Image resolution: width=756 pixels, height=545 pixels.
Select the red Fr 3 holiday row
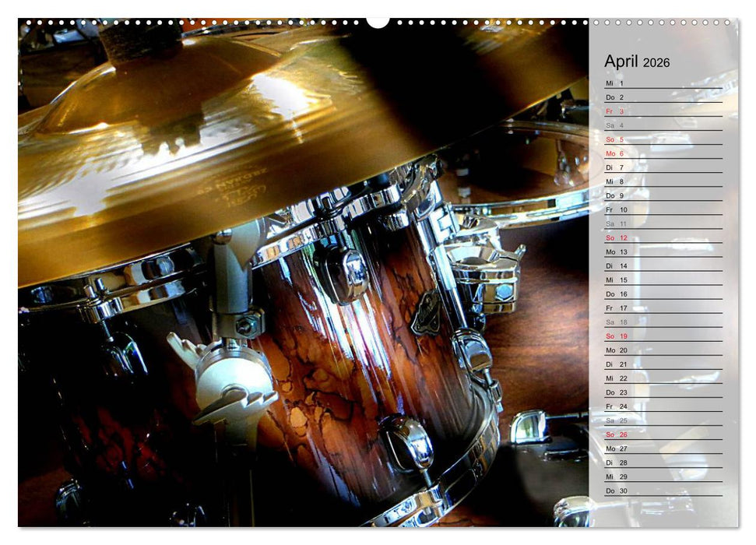click(615, 111)
